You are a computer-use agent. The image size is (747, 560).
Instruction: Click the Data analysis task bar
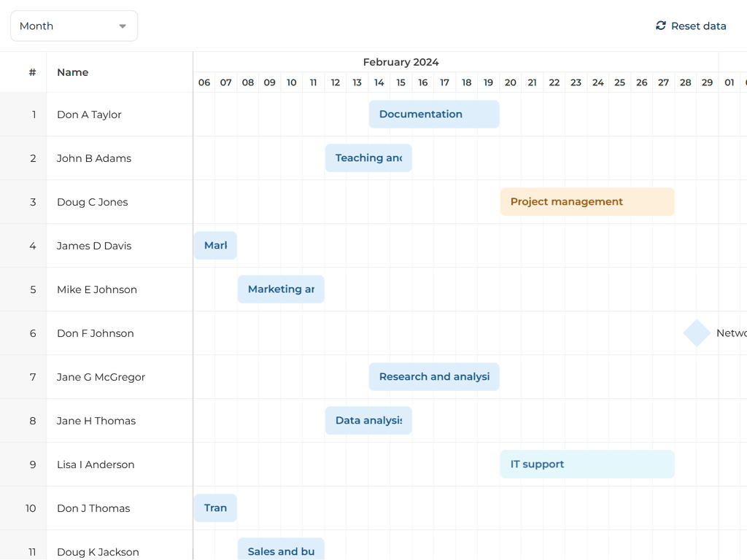368,421
